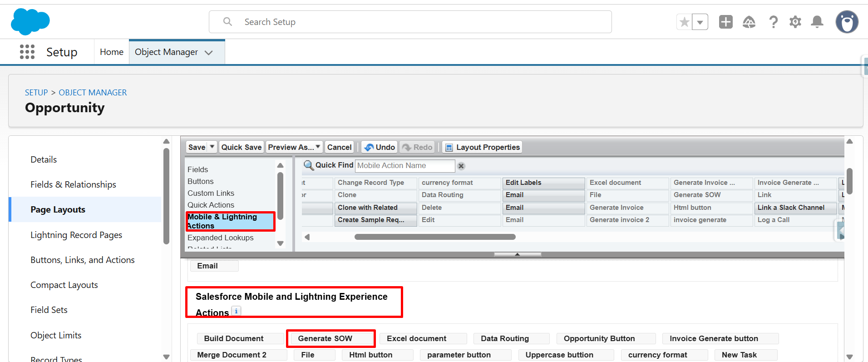This screenshot has width=868, height=362.
Task: Open Buttons, Links, and Actions
Action: point(83,260)
